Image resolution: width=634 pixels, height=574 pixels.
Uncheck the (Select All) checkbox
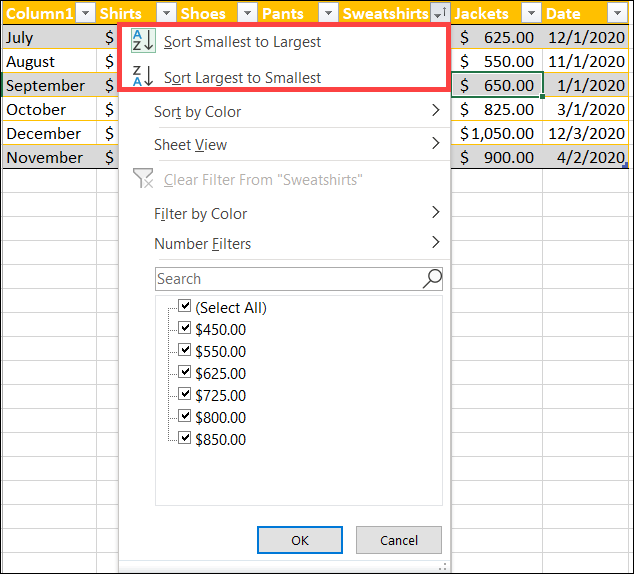(184, 307)
